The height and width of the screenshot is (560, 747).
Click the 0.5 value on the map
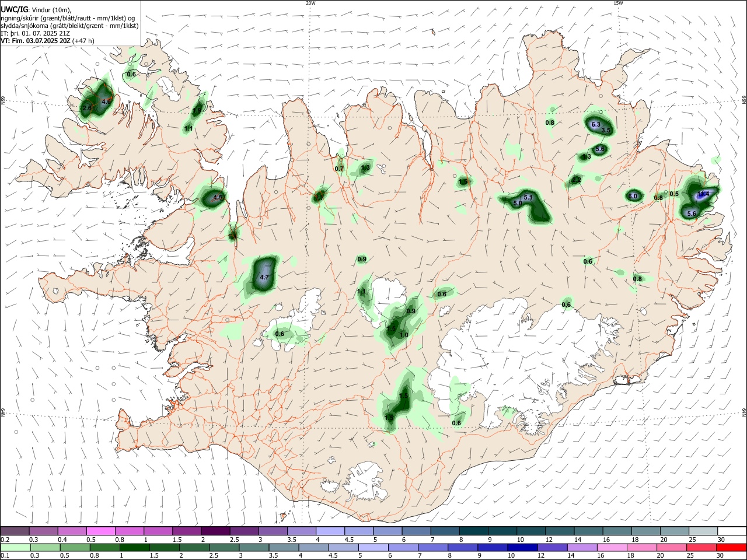tap(674, 194)
